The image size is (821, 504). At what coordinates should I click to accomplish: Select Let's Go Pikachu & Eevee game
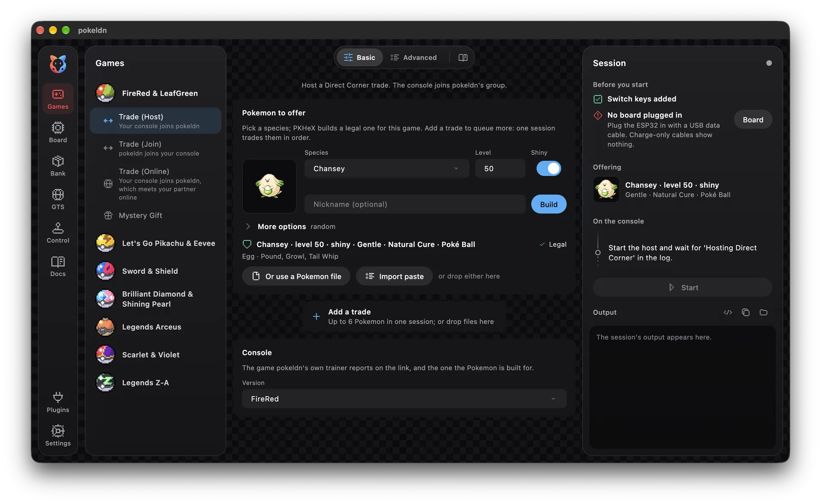156,243
